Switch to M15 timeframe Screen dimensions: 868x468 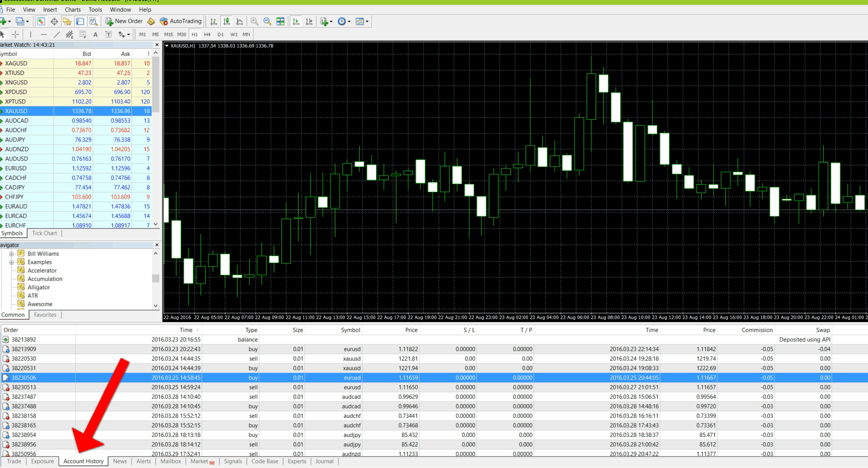click(x=168, y=34)
